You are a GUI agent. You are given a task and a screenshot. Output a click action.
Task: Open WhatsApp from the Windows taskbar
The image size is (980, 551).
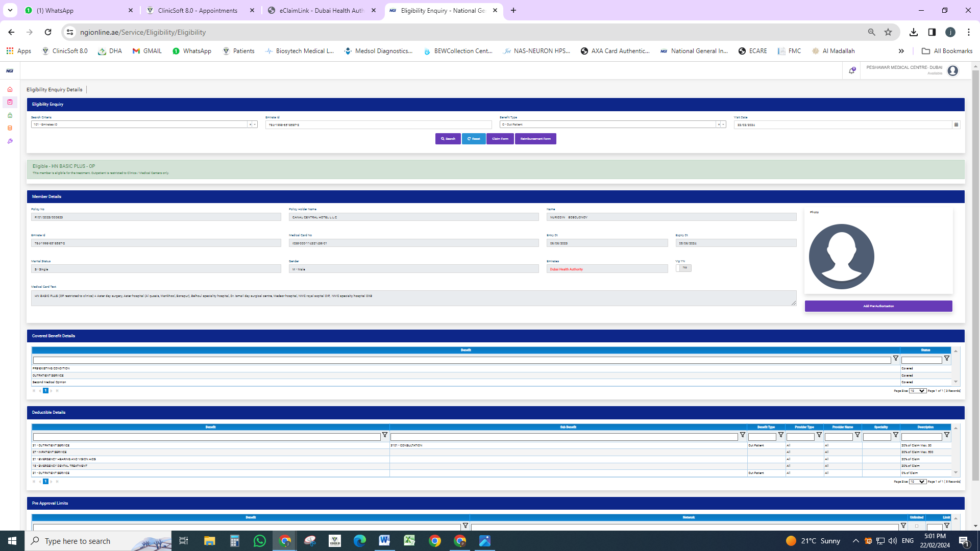tap(259, 541)
